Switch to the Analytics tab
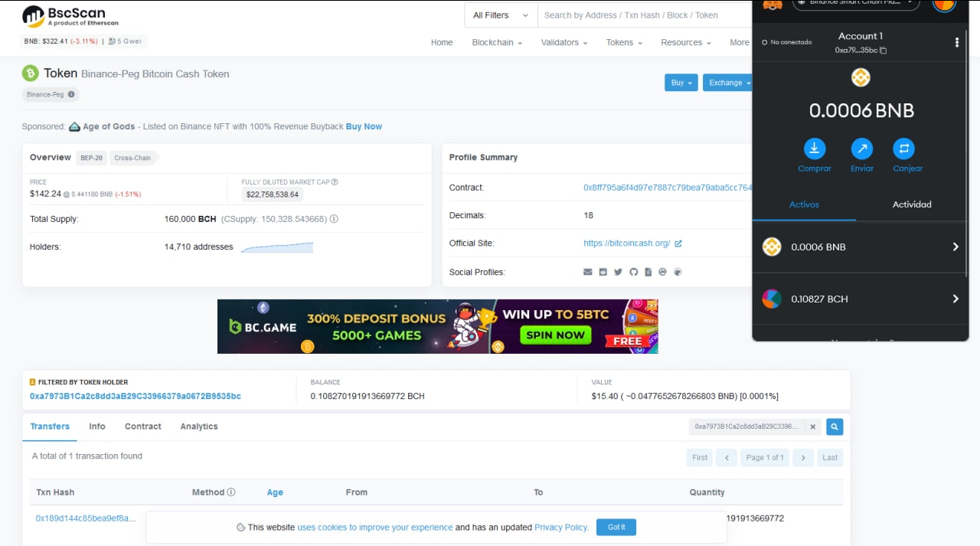Image resolution: width=980 pixels, height=546 pixels. (x=199, y=427)
